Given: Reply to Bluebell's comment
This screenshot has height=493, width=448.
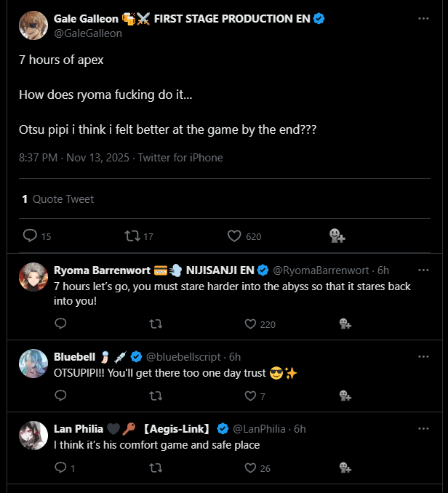Looking at the screenshot, I should [60, 396].
